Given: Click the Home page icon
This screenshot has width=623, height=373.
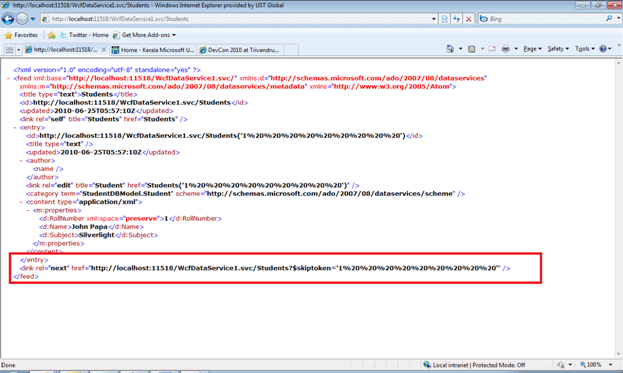Looking at the screenshot, I should click(x=450, y=48).
